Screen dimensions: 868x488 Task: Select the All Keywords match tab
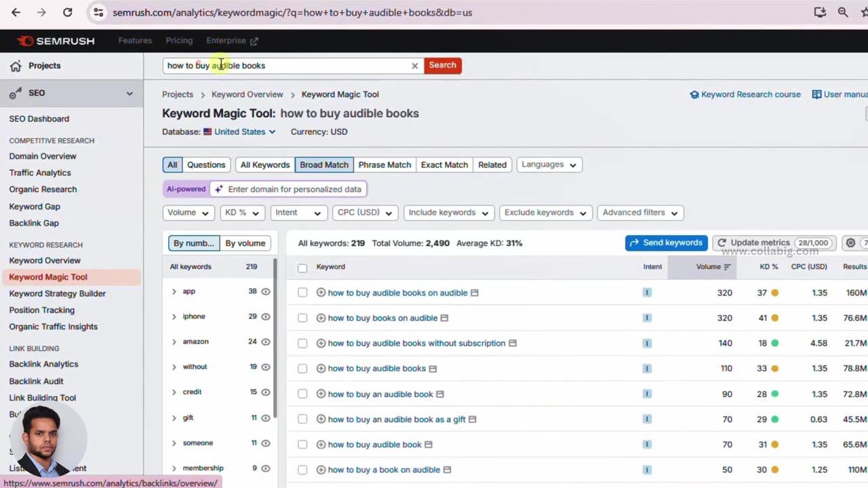coord(265,165)
